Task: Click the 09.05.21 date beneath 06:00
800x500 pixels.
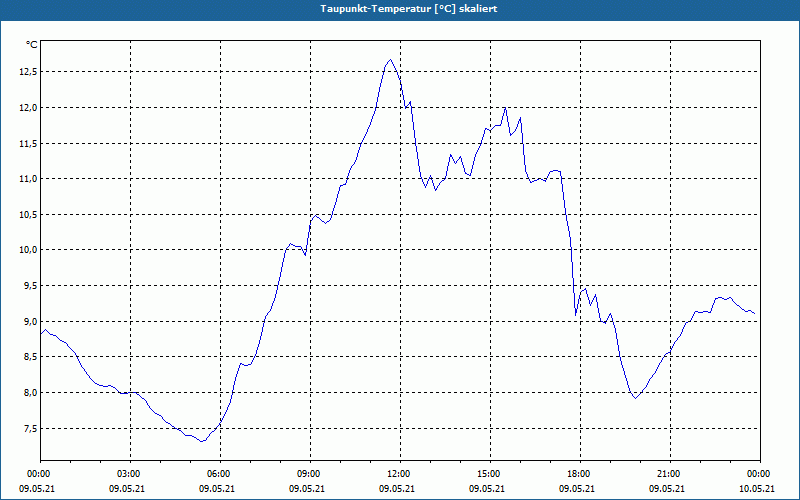Action: [x=216, y=488]
